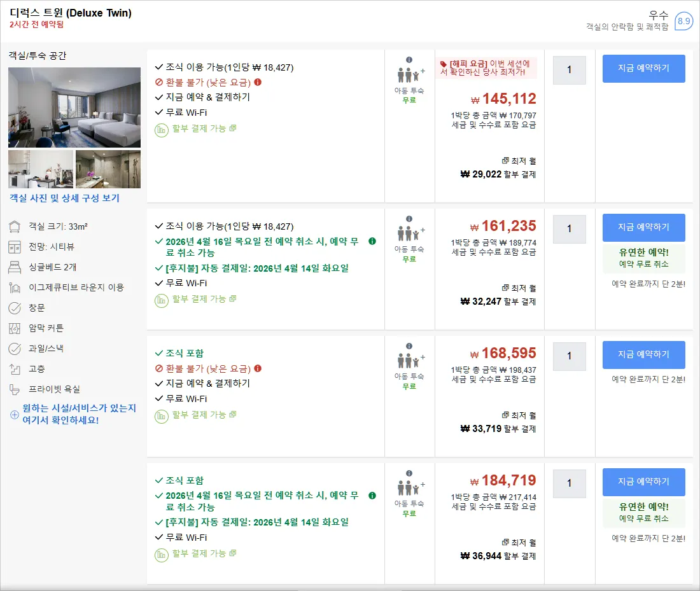This screenshot has width=700, height=591.
Task: Click the high floor icon beside 고층
Action: tap(15, 369)
